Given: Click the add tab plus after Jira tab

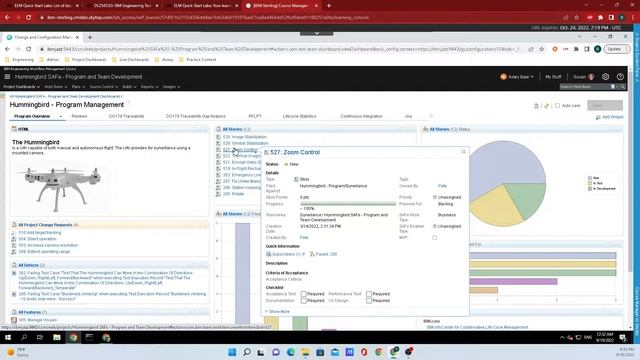Looking at the screenshot, I should (x=431, y=116).
